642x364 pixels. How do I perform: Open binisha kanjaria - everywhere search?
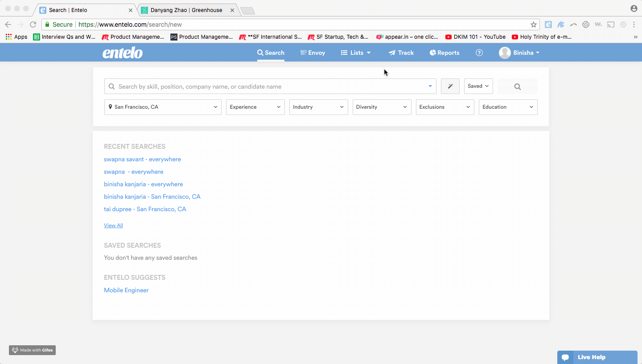[143, 184]
